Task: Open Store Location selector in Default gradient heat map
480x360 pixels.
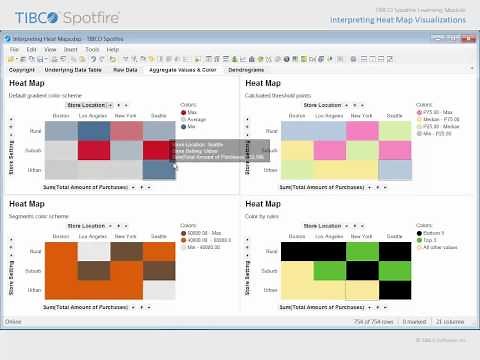Action: pyautogui.click(x=89, y=105)
